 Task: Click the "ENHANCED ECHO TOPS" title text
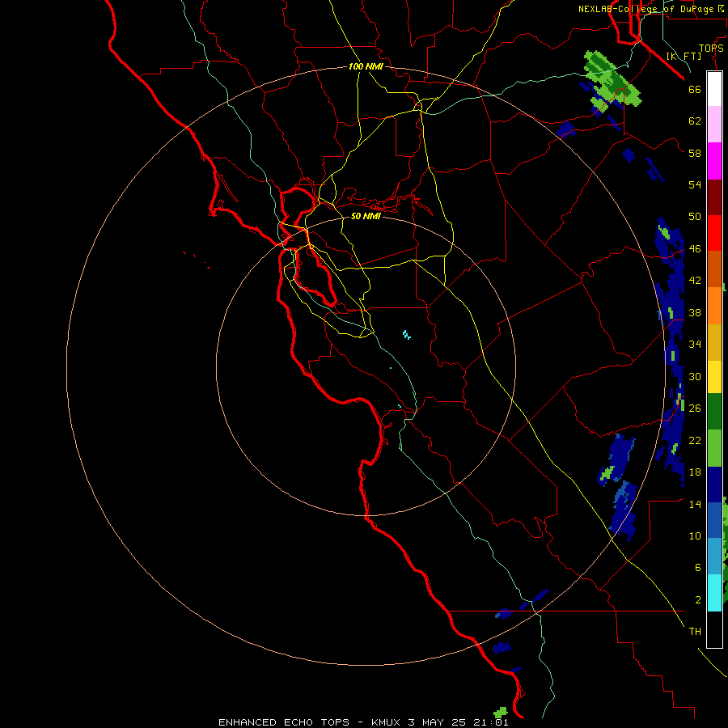284,722
